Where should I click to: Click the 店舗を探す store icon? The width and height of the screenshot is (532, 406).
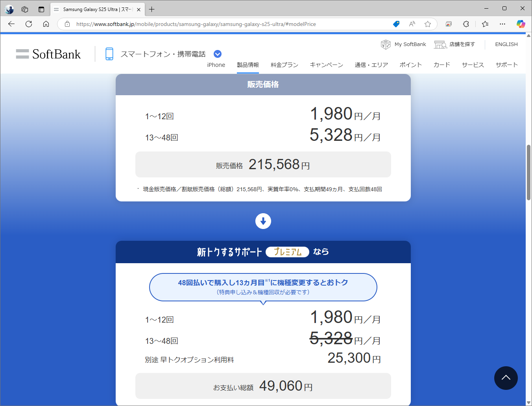click(x=440, y=44)
